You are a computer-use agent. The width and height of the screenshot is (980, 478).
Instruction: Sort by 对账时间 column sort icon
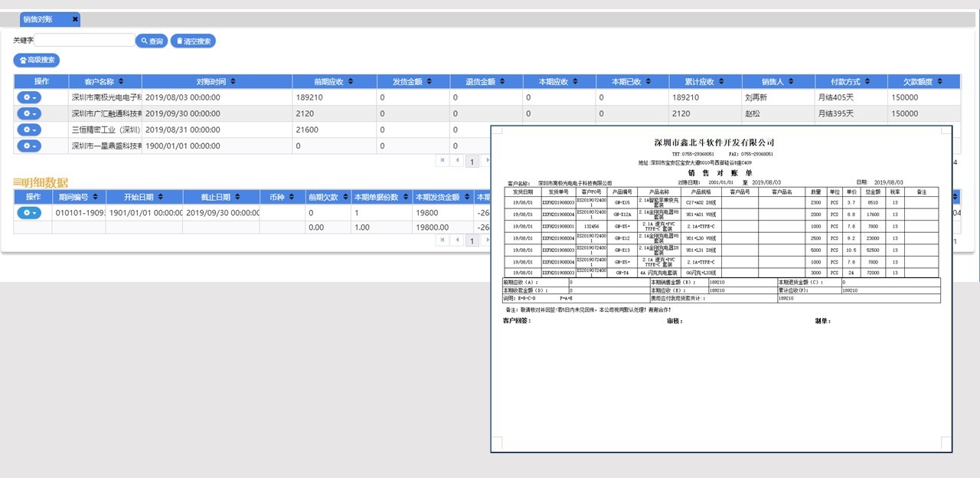(x=233, y=81)
